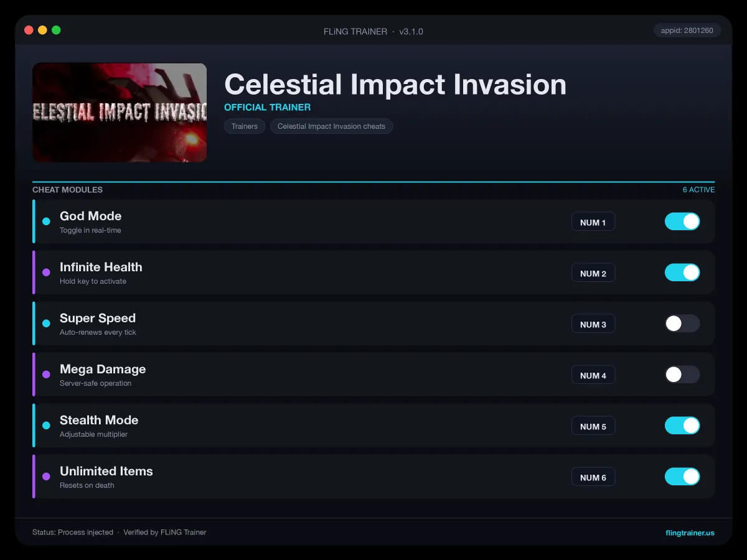The height and width of the screenshot is (560, 747).
Task: Click the NUM 4 hotkey button
Action: pos(593,375)
